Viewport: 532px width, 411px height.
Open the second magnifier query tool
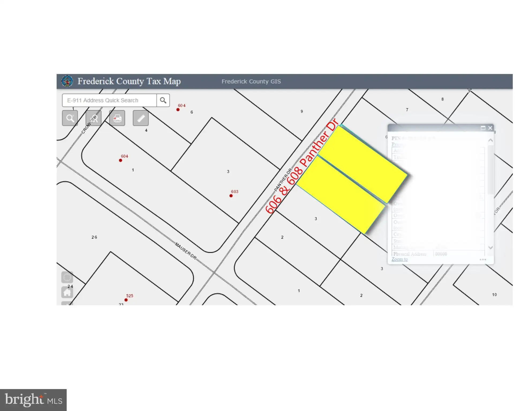click(93, 118)
